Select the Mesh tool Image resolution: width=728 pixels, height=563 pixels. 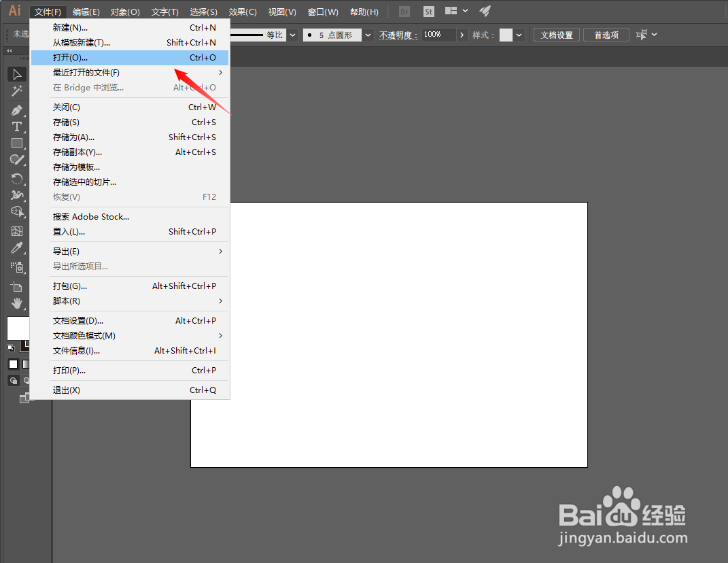[17, 231]
